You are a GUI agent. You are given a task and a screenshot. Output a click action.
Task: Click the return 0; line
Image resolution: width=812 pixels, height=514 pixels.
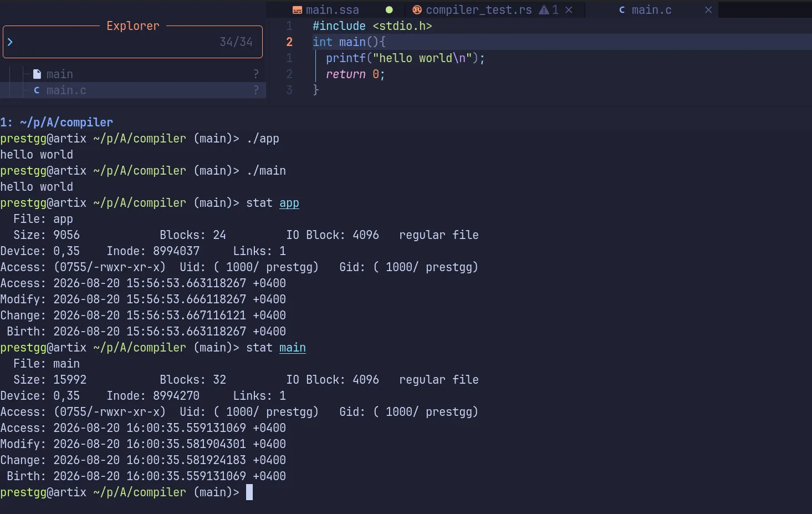pyautogui.click(x=355, y=74)
